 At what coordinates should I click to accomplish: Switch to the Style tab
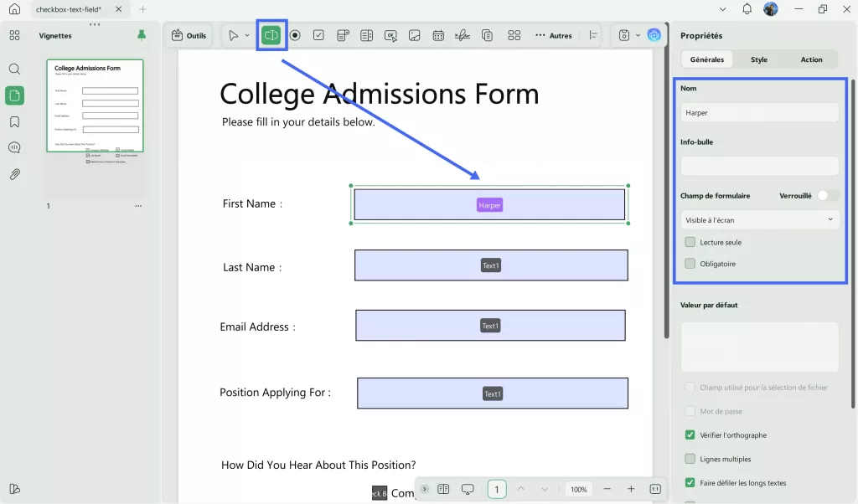759,59
